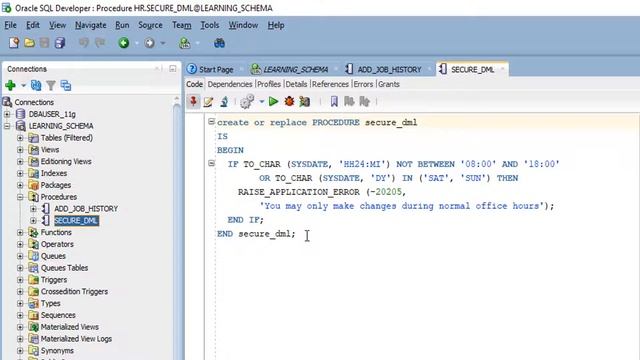Select the Synonyms tree item
The image size is (640, 360).
click(57, 351)
